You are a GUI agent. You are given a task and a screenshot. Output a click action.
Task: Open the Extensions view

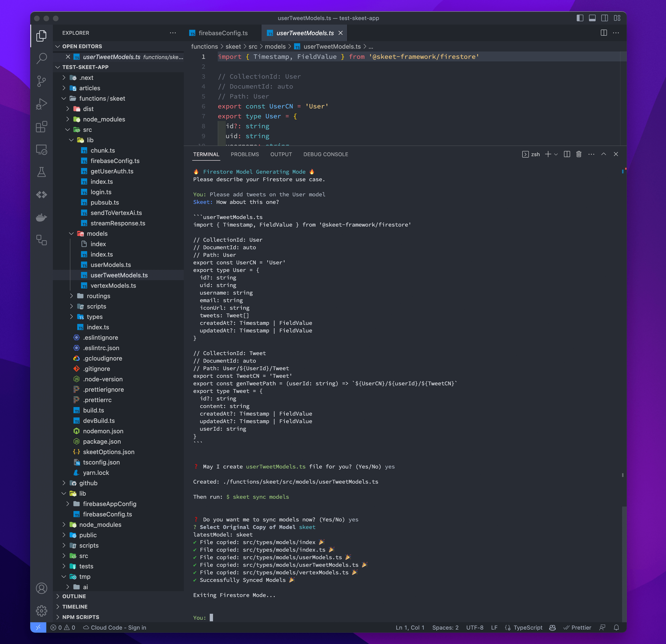click(x=41, y=127)
